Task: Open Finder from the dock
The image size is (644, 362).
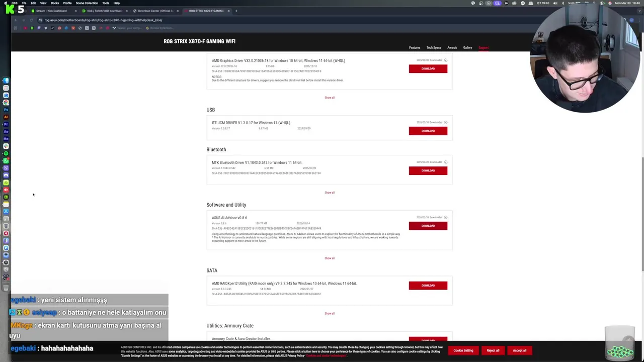Action: tap(6, 80)
